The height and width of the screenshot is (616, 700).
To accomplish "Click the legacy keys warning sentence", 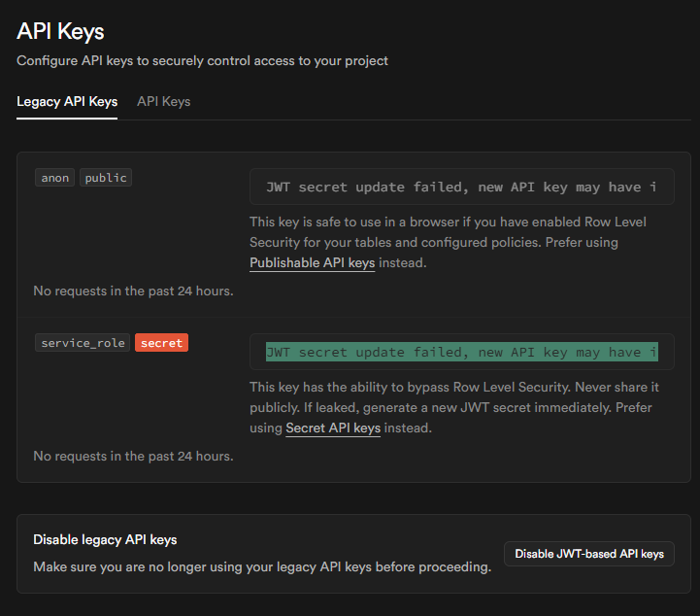I will point(262,566).
